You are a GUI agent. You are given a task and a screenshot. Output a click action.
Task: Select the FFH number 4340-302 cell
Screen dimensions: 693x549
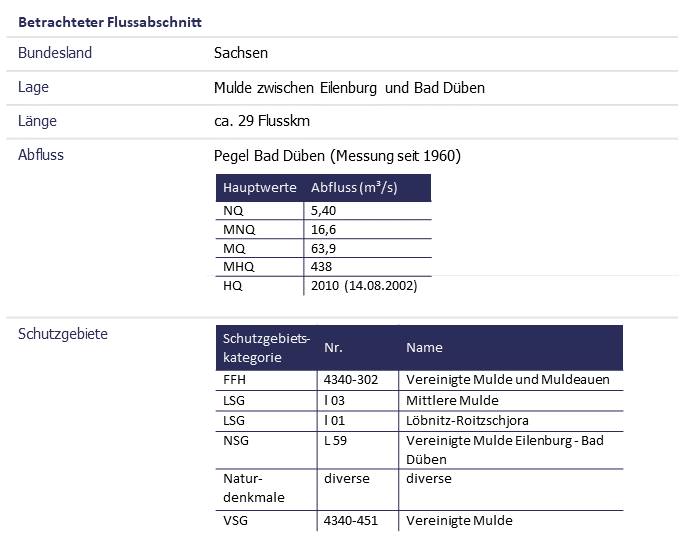[x=351, y=380]
